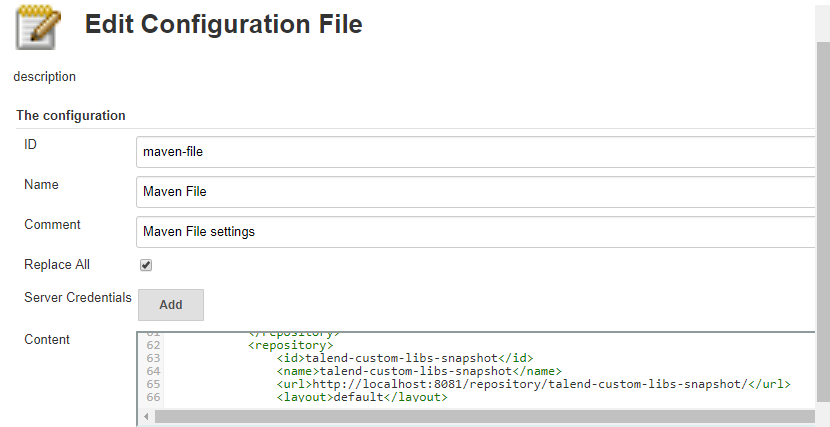
Task: Click line number 66 in the gutter
Action: click(152, 397)
